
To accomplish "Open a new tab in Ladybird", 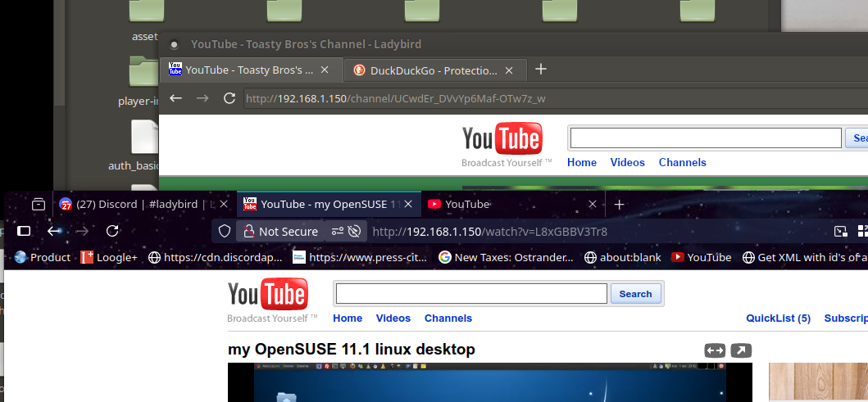I will (540, 70).
